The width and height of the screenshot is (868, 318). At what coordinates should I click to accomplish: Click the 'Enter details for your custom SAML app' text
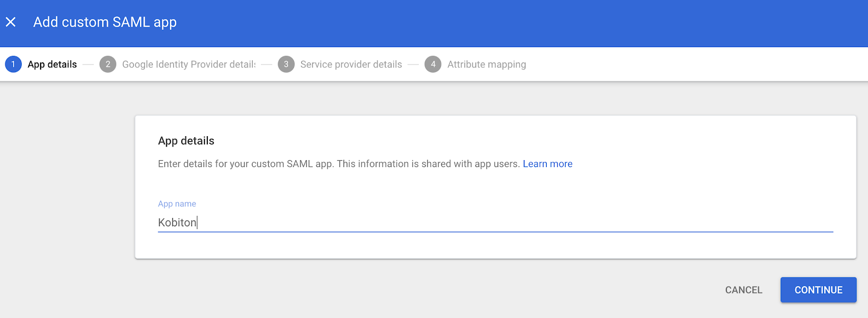pos(339,164)
